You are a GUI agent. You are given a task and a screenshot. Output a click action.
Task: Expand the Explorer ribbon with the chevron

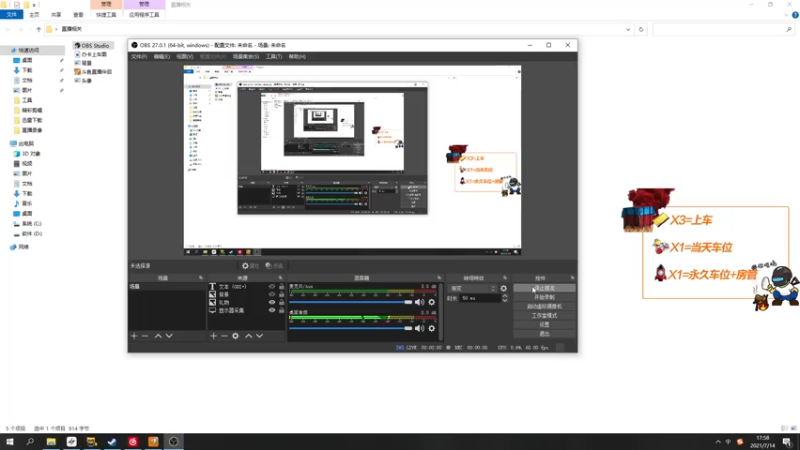786,15
